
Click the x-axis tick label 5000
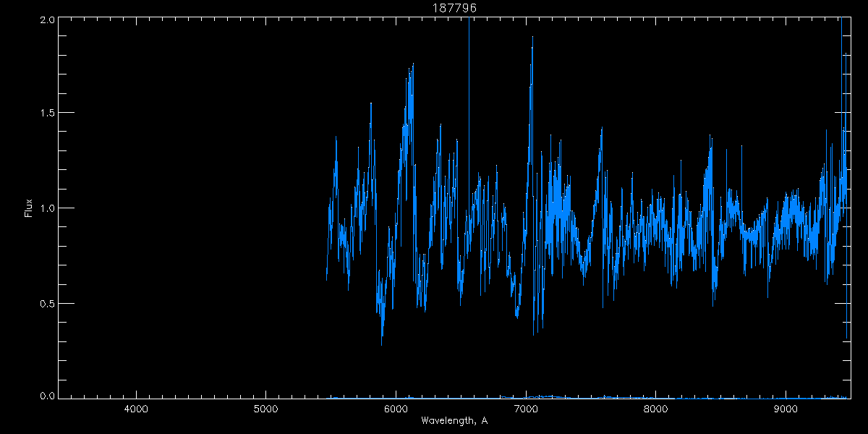[266, 409]
